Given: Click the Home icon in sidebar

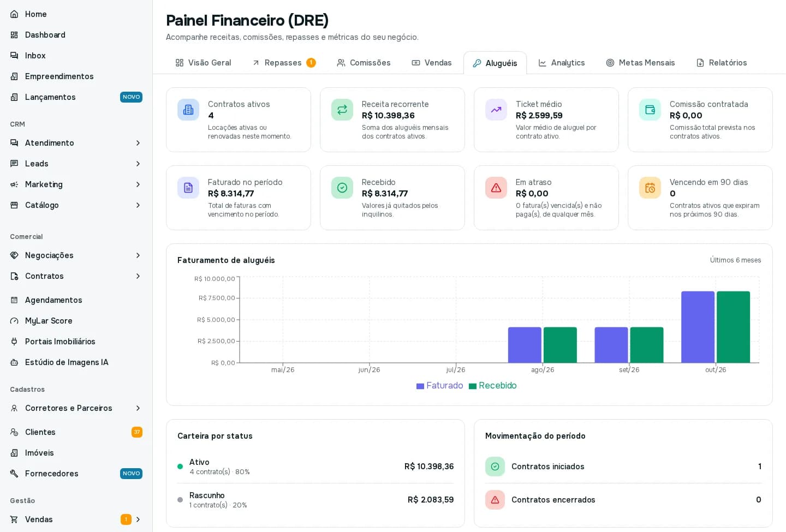Looking at the screenshot, I should [x=14, y=14].
